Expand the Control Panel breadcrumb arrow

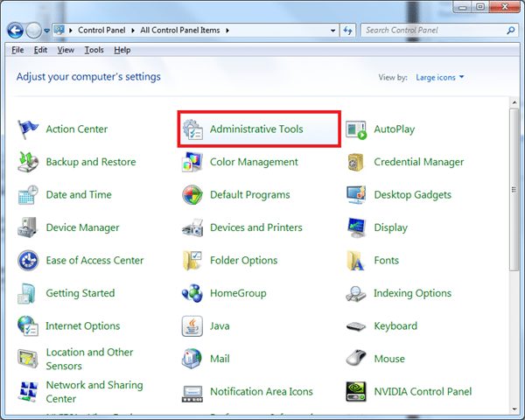tap(133, 31)
